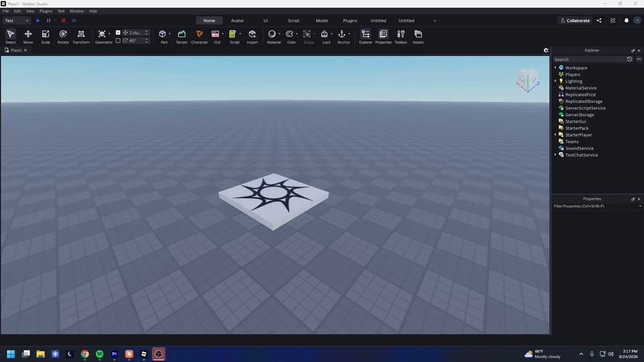
Task: Open the share icon next to Collaborate
Action: (x=599, y=20)
